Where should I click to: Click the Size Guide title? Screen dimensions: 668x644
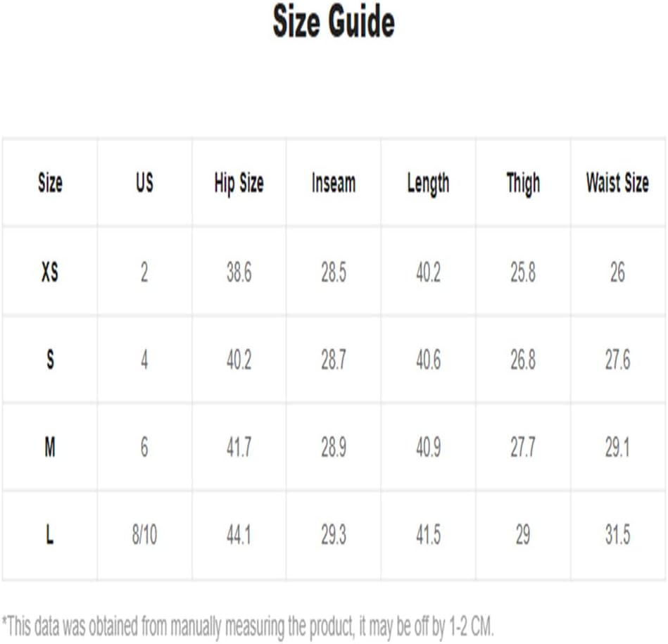[x=334, y=21]
